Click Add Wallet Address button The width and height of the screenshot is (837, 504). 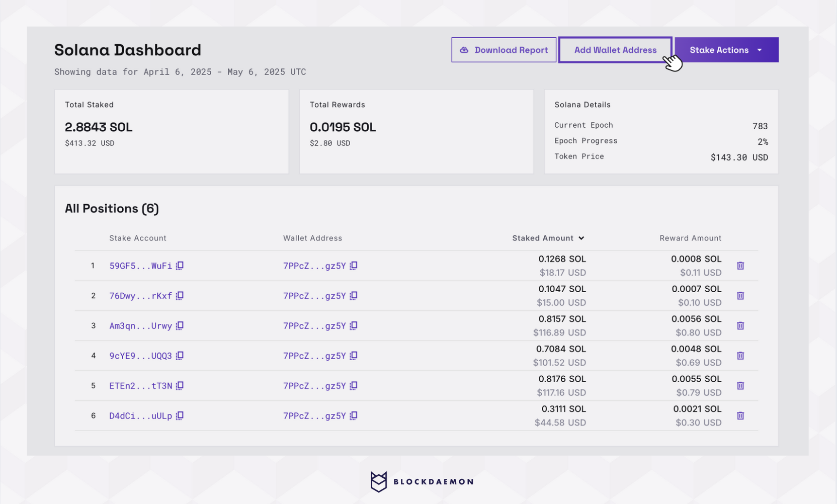[x=615, y=50]
